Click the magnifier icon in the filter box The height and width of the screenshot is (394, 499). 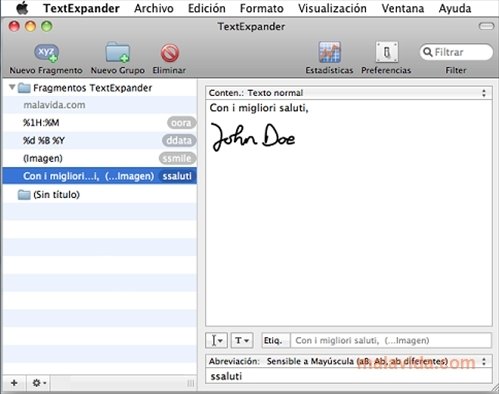(x=427, y=52)
